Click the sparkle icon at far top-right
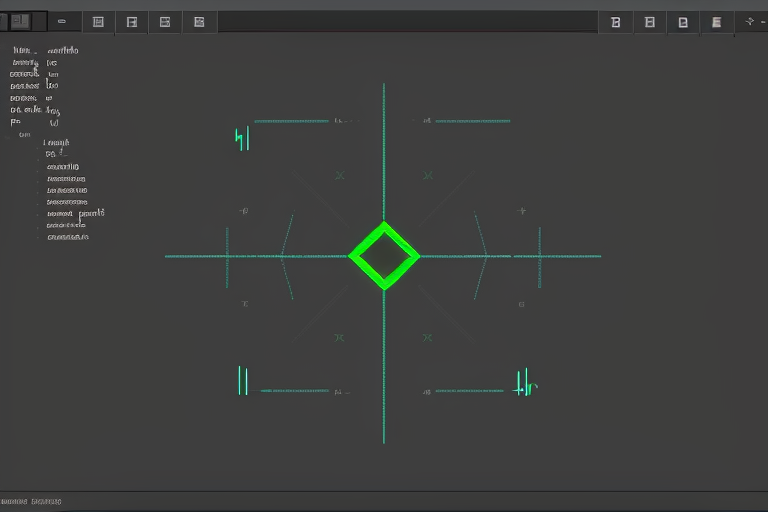Image resolution: width=768 pixels, height=512 pixels. click(750, 21)
